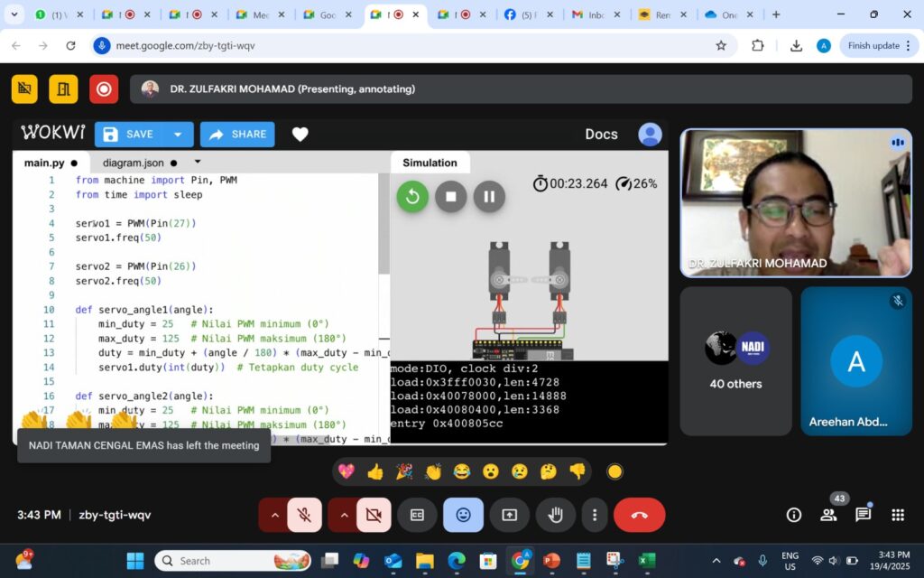
Task: Unmute the microphone in Meet
Action: click(305, 515)
